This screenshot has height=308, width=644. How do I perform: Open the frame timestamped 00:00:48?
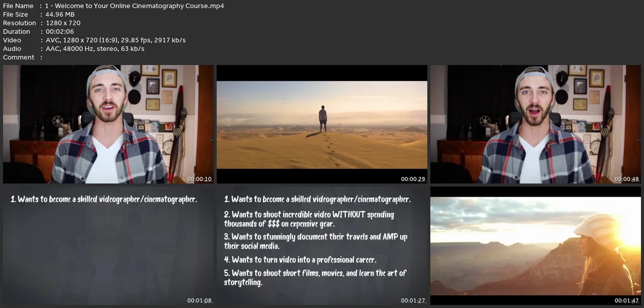click(536, 124)
